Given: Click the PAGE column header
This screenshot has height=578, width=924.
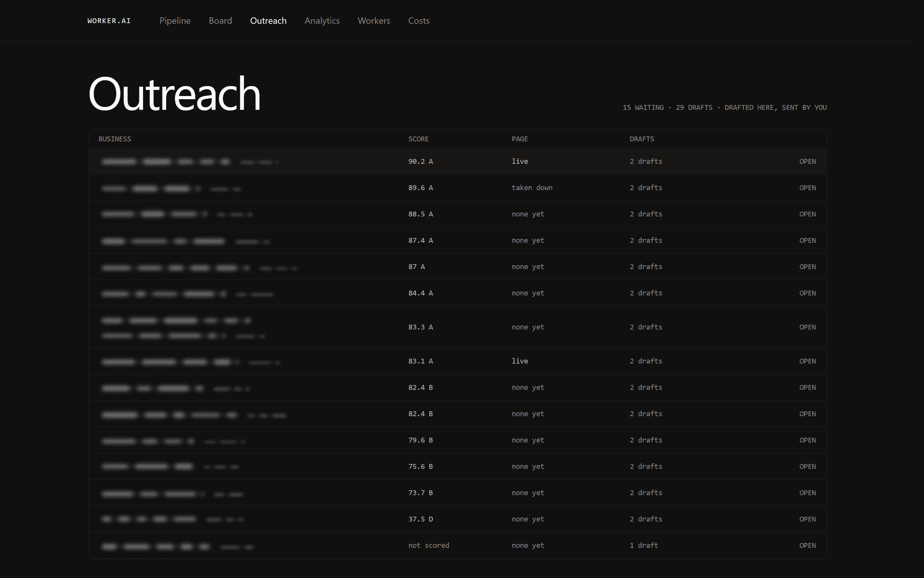Looking at the screenshot, I should click(520, 139).
